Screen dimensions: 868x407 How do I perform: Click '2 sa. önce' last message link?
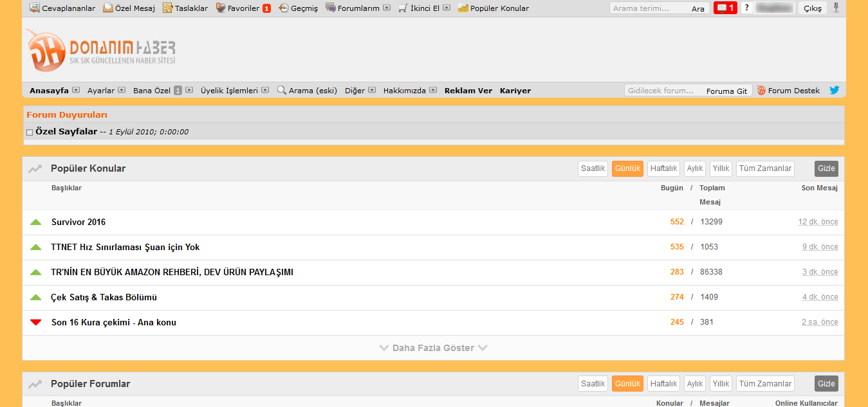point(820,322)
